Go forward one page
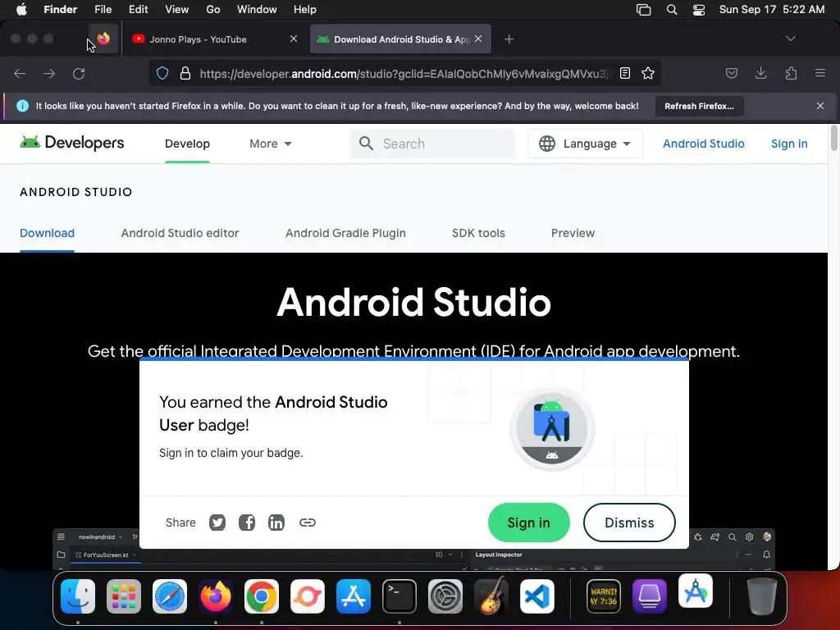 (49, 73)
